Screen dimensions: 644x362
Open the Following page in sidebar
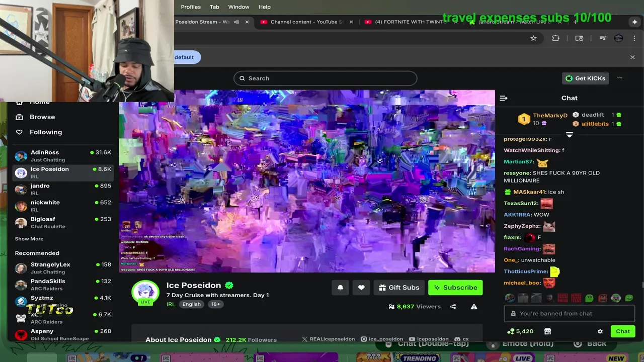(46, 132)
